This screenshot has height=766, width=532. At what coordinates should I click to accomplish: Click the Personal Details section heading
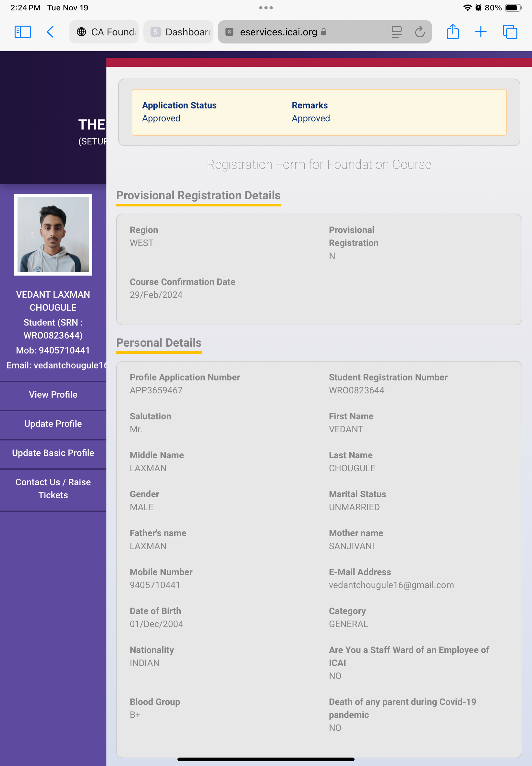click(159, 343)
